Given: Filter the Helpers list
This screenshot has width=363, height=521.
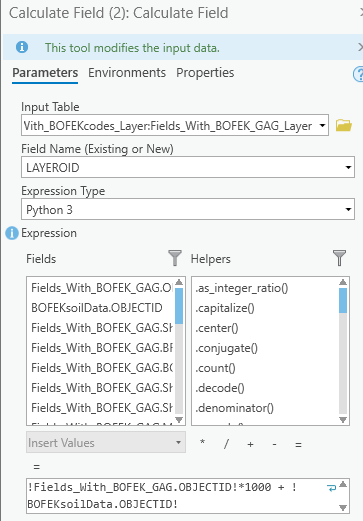Looking at the screenshot, I should point(339,258).
